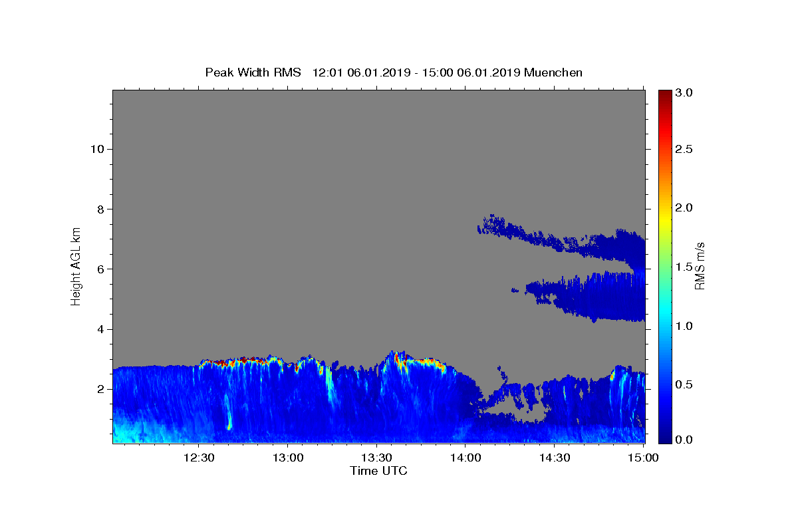
Task: Click the 'Height AGL km' y-axis label
Action: [76, 265]
